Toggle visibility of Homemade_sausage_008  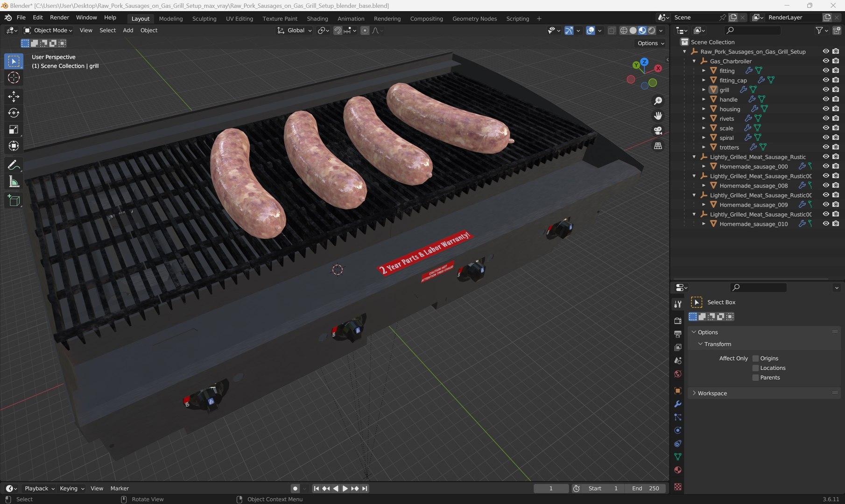(x=826, y=185)
